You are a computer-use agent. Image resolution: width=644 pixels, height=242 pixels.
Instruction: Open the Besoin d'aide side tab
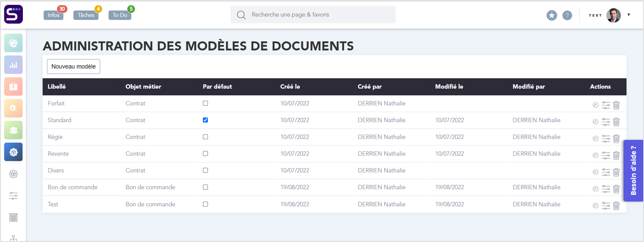pos(634,171)
